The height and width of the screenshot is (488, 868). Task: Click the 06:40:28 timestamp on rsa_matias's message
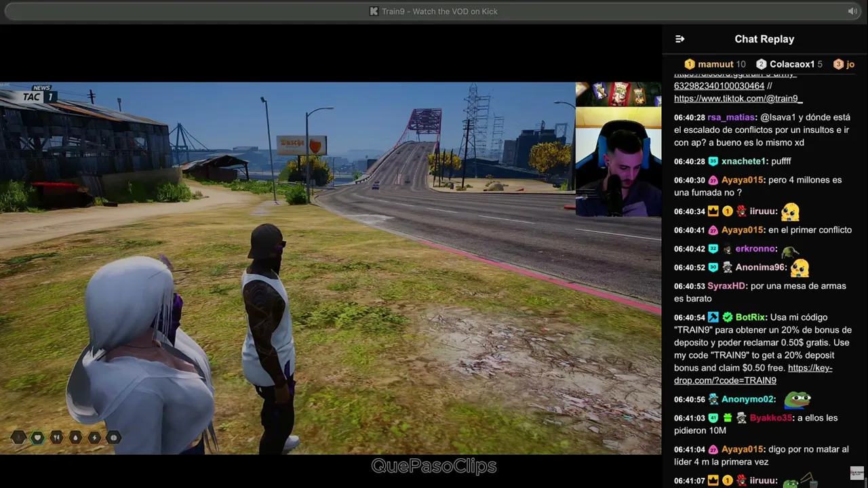tap(689, 117)
